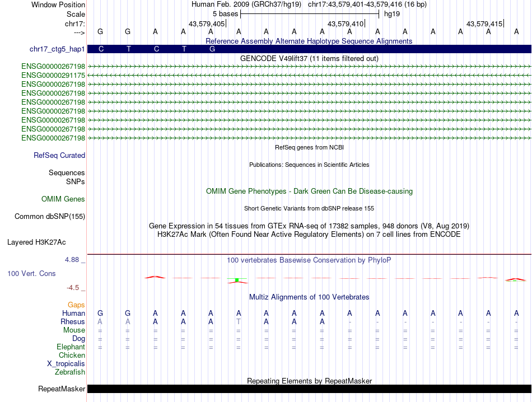Click the chr17: ruler label
The image size is (532, 402).
pyautogui.click(x=75, y=24)
